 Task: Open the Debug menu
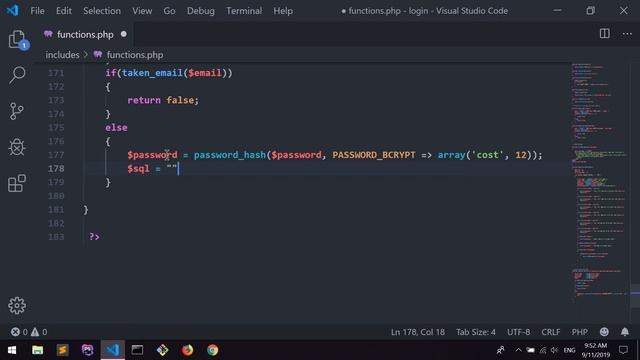pyautogui.click(x=201, y=11)
